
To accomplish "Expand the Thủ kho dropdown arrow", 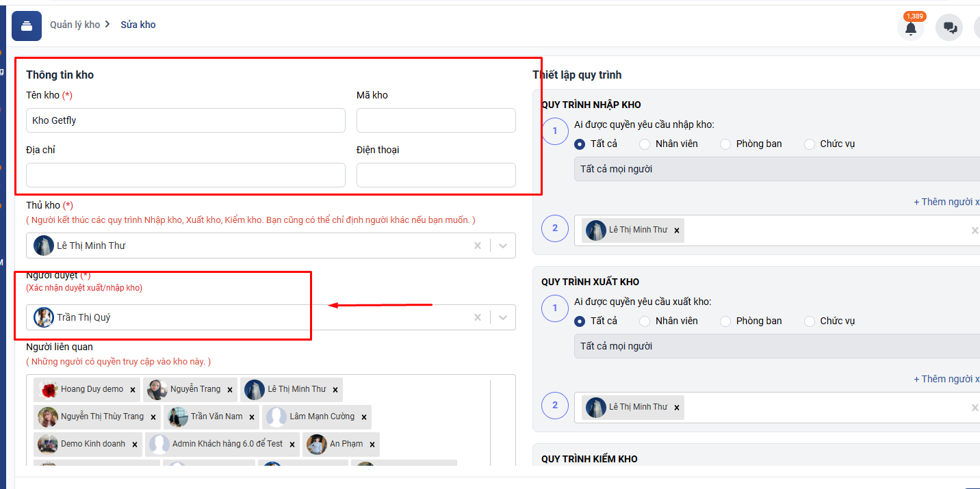I will pyautogui.click(x=503, y=246).
